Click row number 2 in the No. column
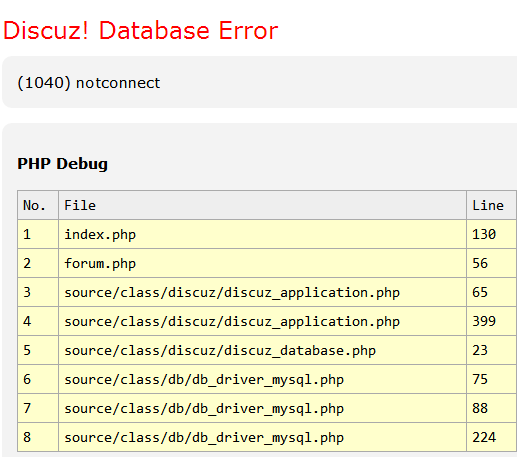This screenshot has height=457, width=517. [38, 263]
